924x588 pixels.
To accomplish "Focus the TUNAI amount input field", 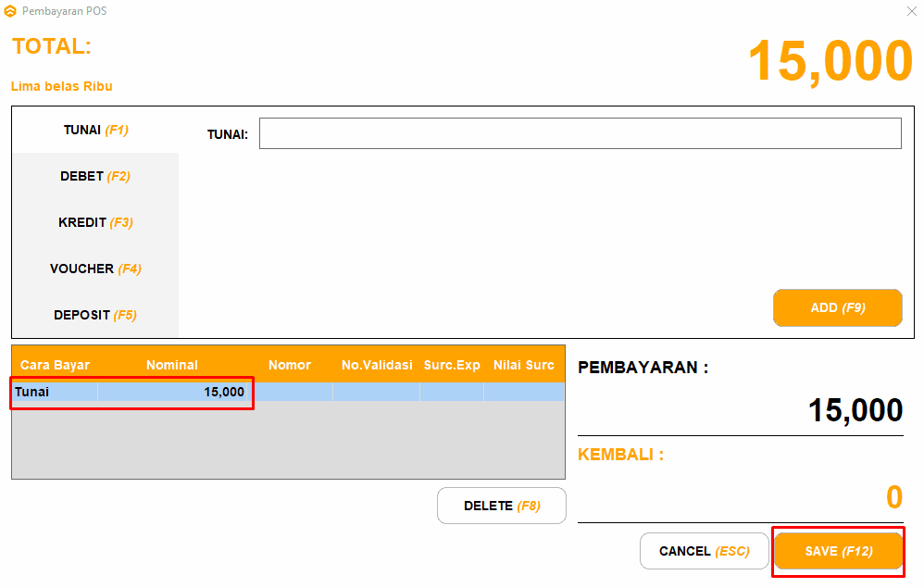I will [x=580, y=133].
